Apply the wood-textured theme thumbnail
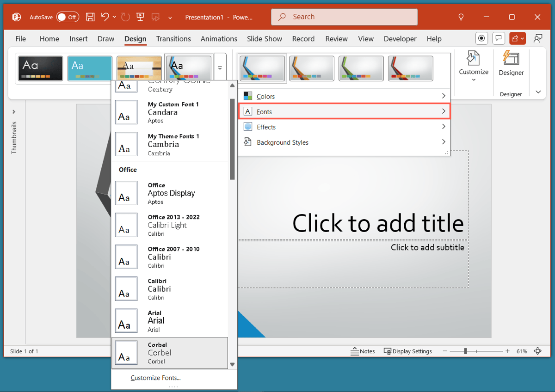 point(139,68)
